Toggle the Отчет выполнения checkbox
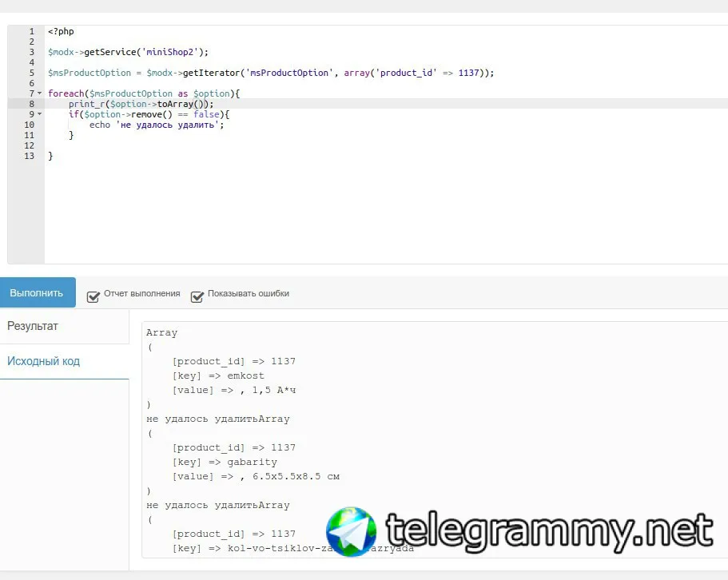Image resolution: width=728 pixels, height=580 pixels. tap(93, 296)
